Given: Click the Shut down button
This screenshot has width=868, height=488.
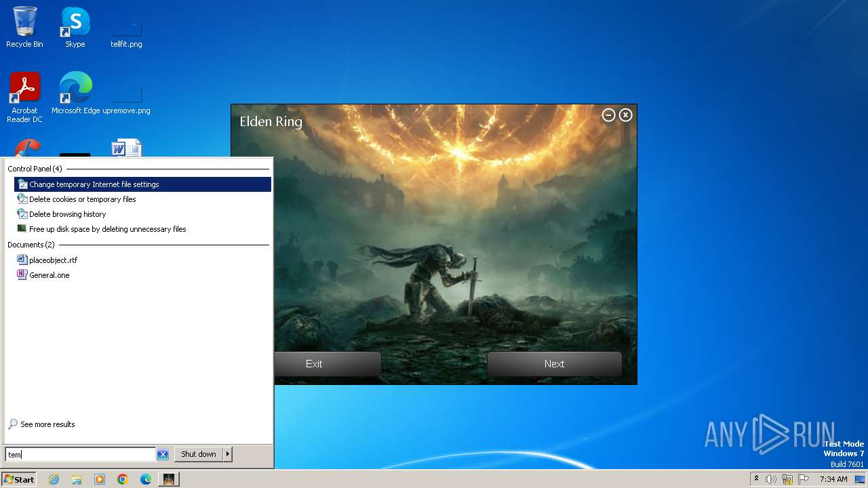Looking at the screenshot, I should [x=199, y=454].
